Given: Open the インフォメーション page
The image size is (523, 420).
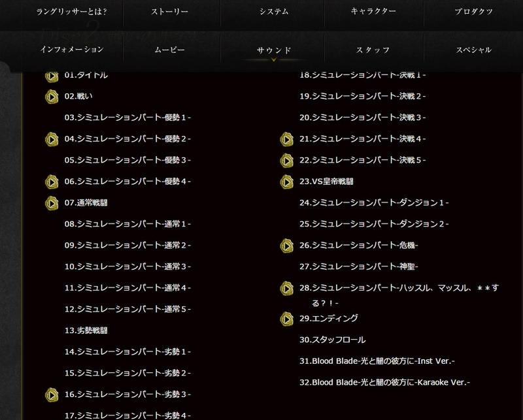Looking at the screenshot, I should [x=72, y=50].
